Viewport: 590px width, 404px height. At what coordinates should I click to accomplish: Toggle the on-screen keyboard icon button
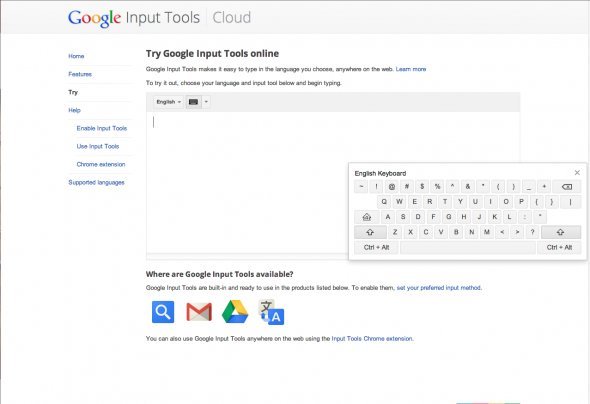pos(193,102)
